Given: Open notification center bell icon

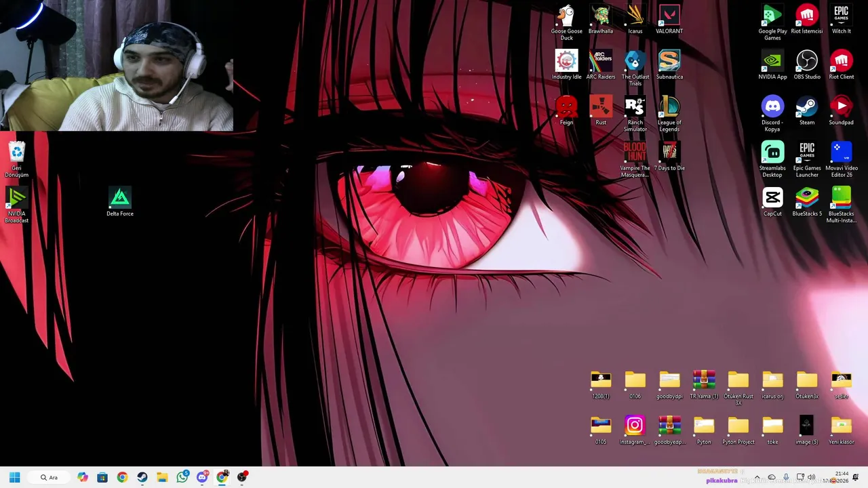Looking at the screenshot, I should (856, 478).
